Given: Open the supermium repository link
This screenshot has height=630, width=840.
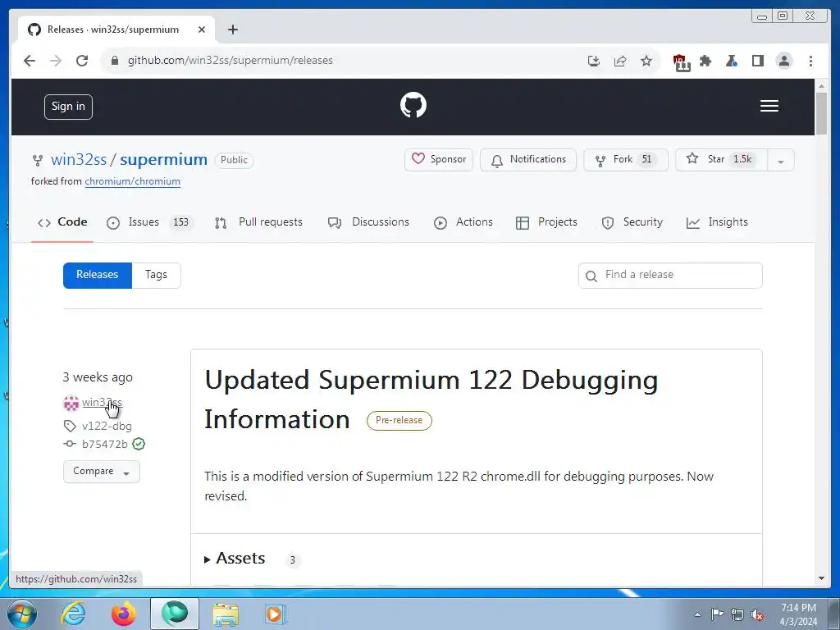Looking at the screenshot, I should pos(163,160).
